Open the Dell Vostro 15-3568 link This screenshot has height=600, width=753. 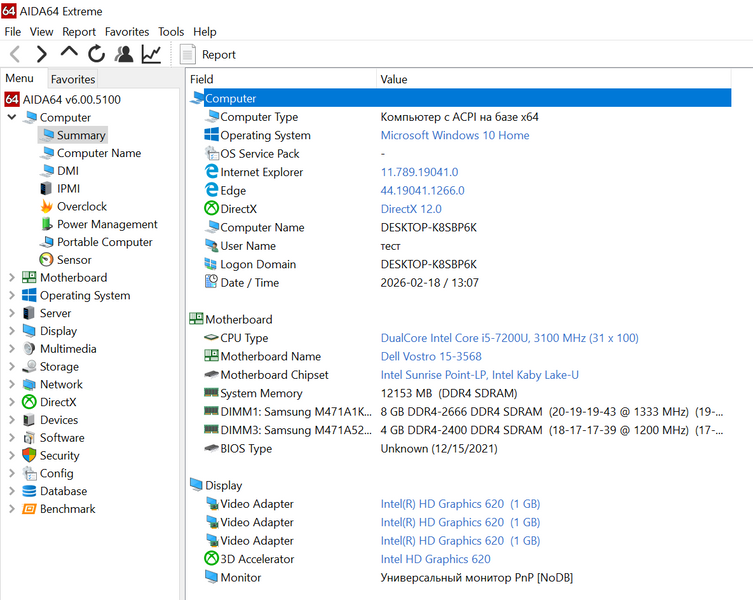coord(431,356)
